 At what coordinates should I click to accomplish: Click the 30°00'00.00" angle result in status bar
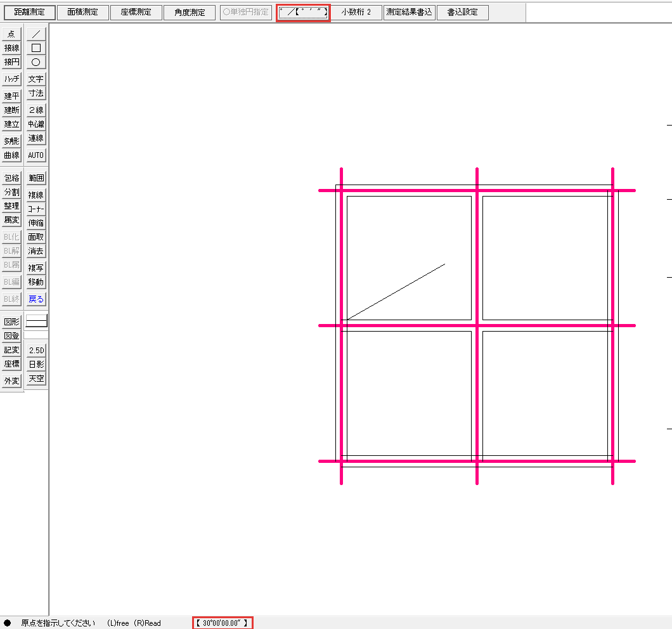pyautogui.click(x=223, y=623)
